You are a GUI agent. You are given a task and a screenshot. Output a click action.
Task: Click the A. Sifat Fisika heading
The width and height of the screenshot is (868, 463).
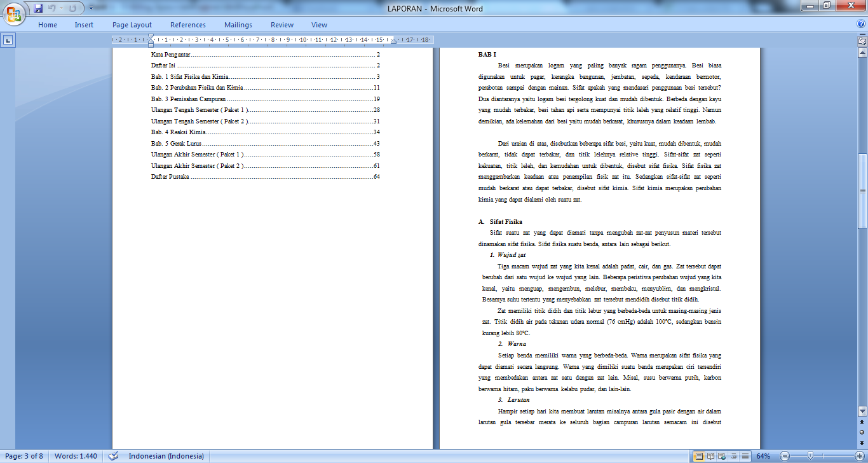pos(500,222)
